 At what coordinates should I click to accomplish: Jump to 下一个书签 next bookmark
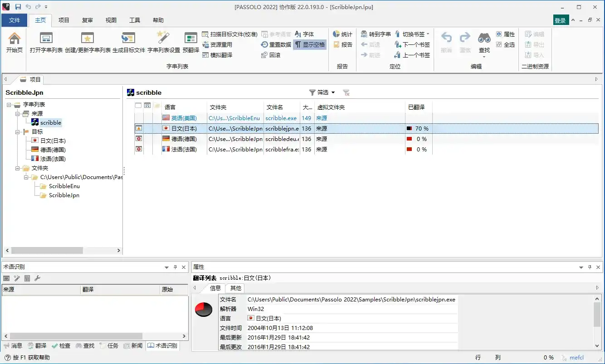(412, 45)
